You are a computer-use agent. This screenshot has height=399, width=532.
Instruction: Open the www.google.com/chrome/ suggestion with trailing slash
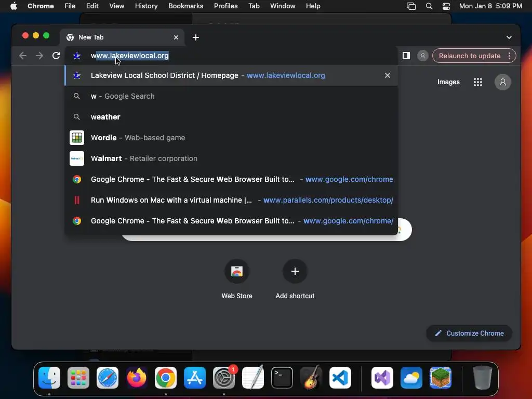coord(231,220)
